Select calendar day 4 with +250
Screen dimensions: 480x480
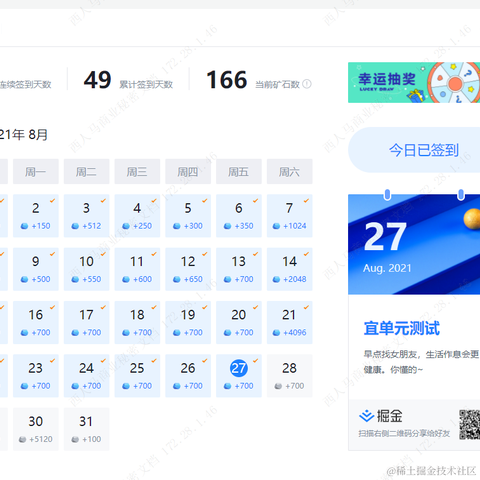pos(137,216)
